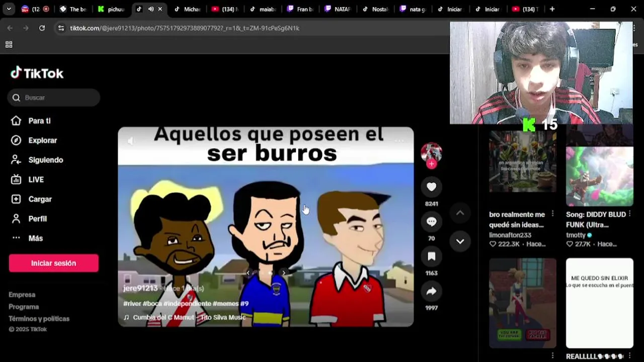This screenshot has width=644, height=362.
Task: Open tmotty's profile link
Action: coord(576,235)
